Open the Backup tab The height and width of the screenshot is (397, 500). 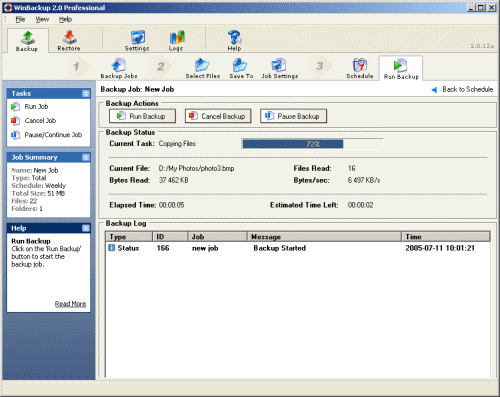[27, 41]
